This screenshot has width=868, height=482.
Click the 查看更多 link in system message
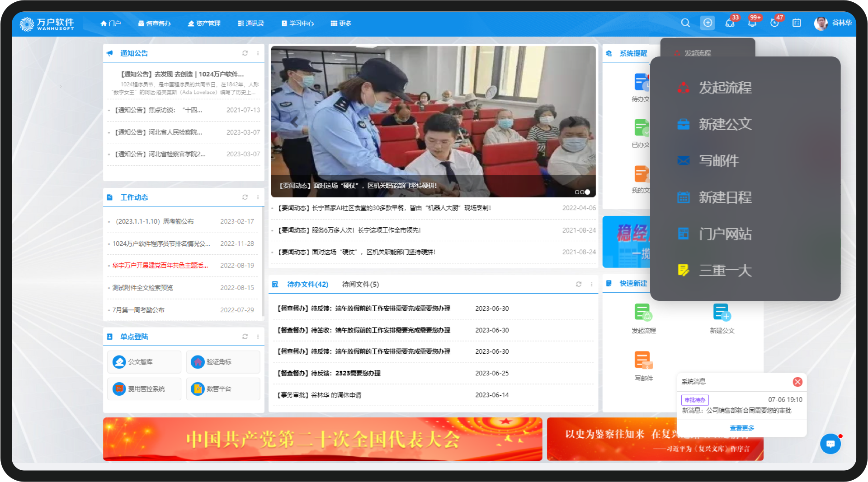pyautogui.click(x=742, y=428)
